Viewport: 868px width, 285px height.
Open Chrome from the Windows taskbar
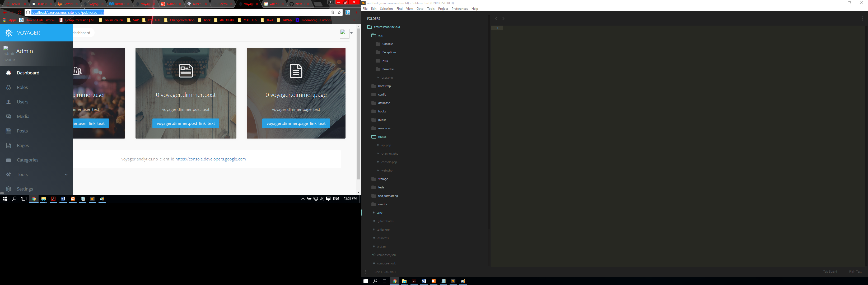[34, 199]
